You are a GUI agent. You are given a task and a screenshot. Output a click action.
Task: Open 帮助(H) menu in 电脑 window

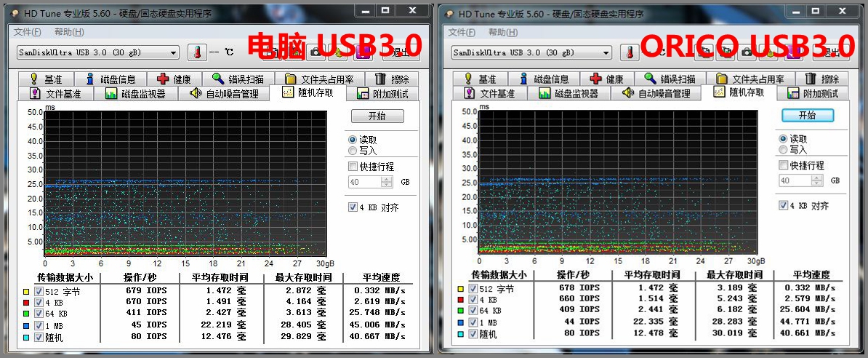70,32
